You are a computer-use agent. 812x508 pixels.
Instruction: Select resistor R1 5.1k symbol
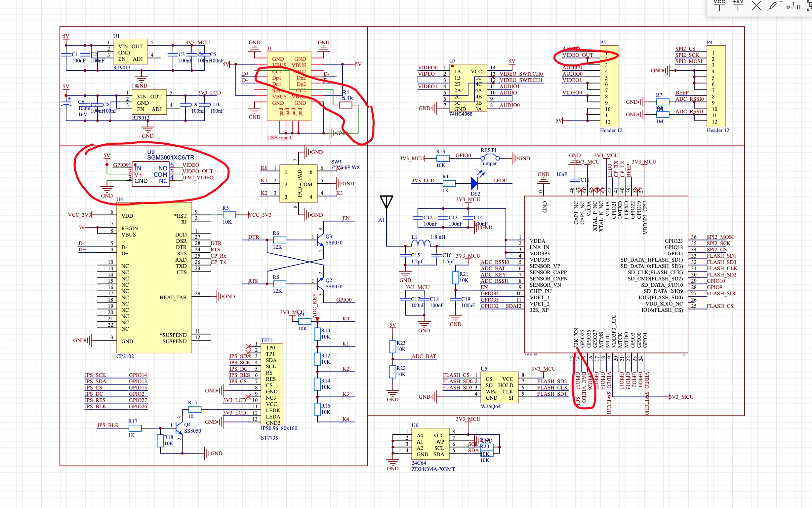[345, 105]
